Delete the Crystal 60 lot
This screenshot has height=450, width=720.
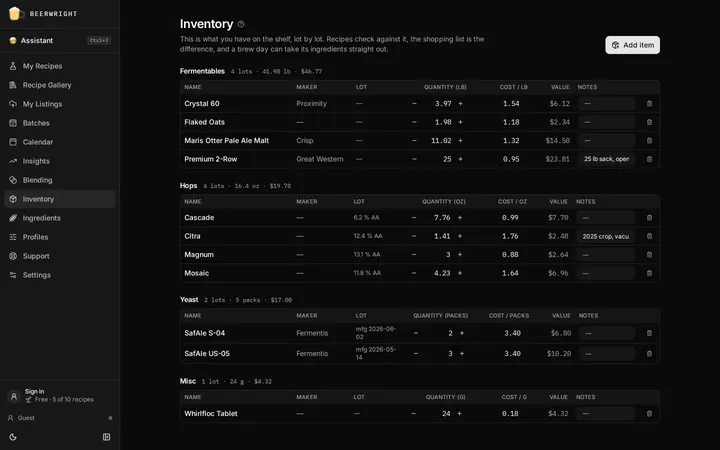(x=649, y=104)
